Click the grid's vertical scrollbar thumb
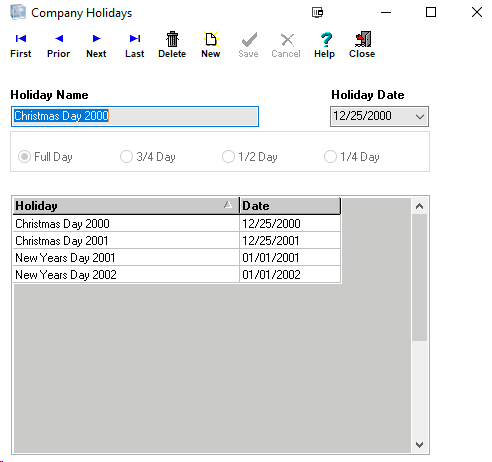The image size is (492, 462). 419,277
